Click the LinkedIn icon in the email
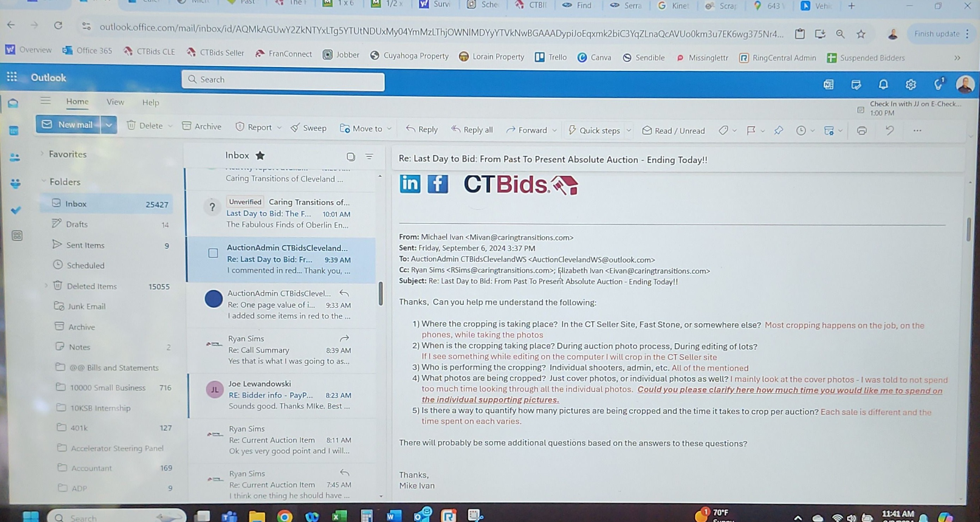 coord(410,184)
